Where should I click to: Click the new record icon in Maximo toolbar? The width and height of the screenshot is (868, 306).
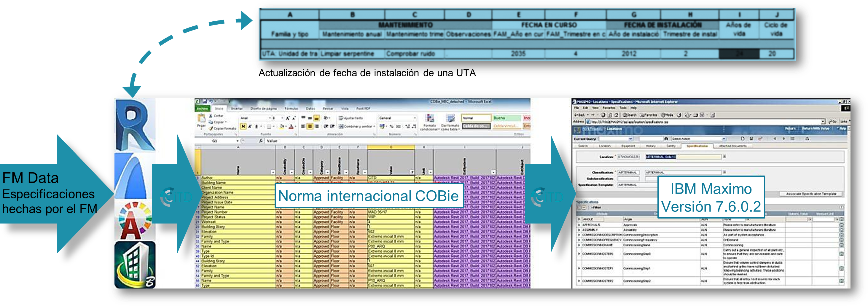pos(743,138)
